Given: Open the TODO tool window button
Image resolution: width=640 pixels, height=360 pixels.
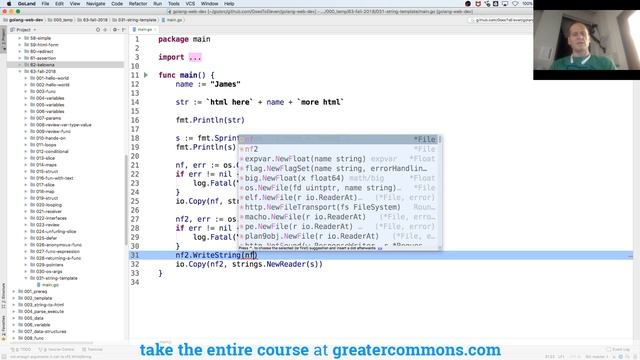Looking at the screenshot, I should pyautogui.click(x=21, y=350).
